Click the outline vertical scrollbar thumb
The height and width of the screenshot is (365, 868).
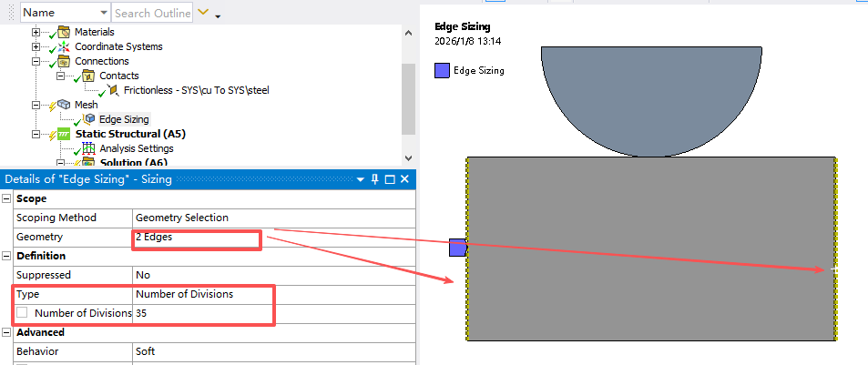408,98
